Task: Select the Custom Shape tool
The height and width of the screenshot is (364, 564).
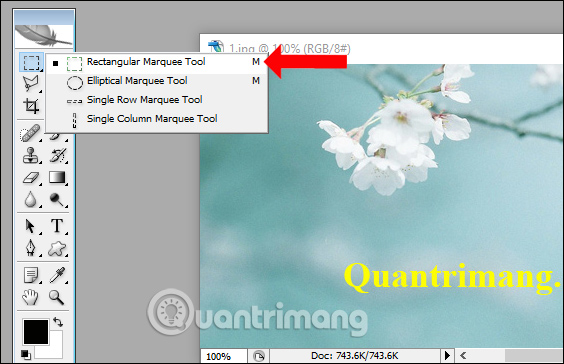Action: [58, 248]
